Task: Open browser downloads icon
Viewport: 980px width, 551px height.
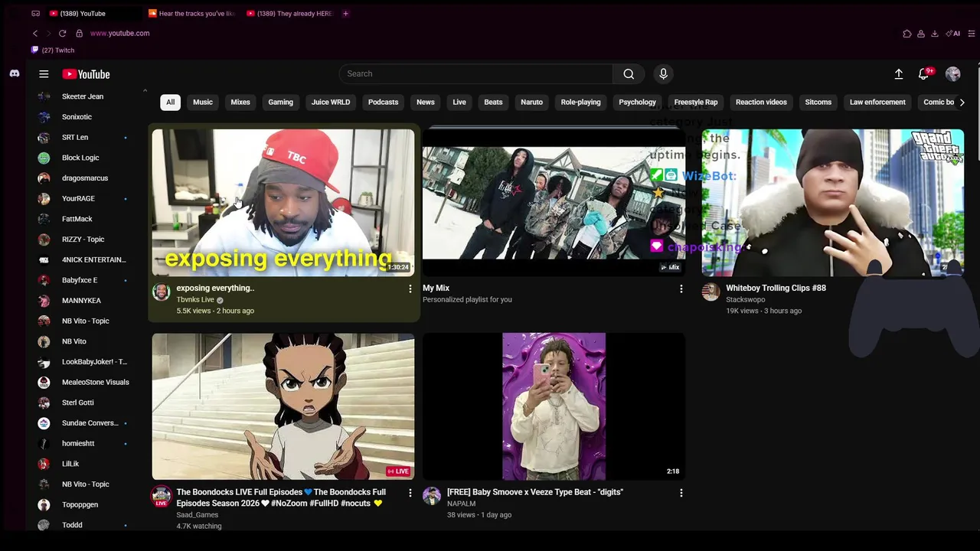Action: pyautogui.click(x=935, y=34)
